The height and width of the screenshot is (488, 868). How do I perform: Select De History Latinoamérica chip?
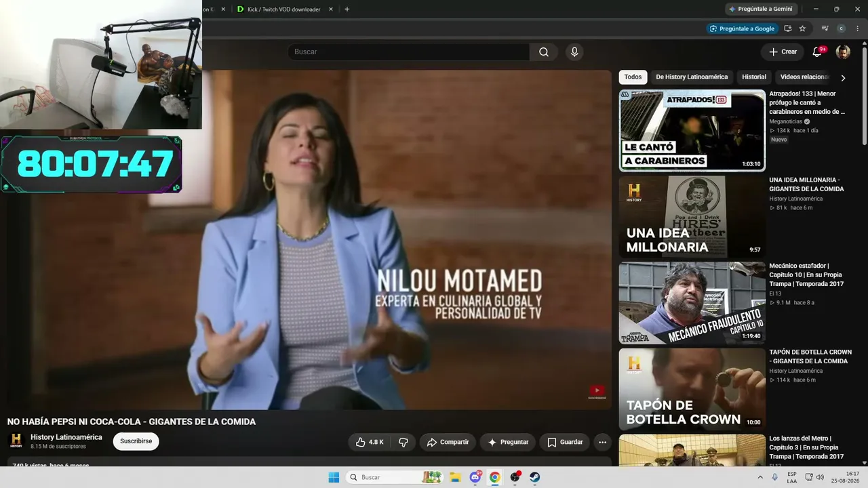[692, 77]
